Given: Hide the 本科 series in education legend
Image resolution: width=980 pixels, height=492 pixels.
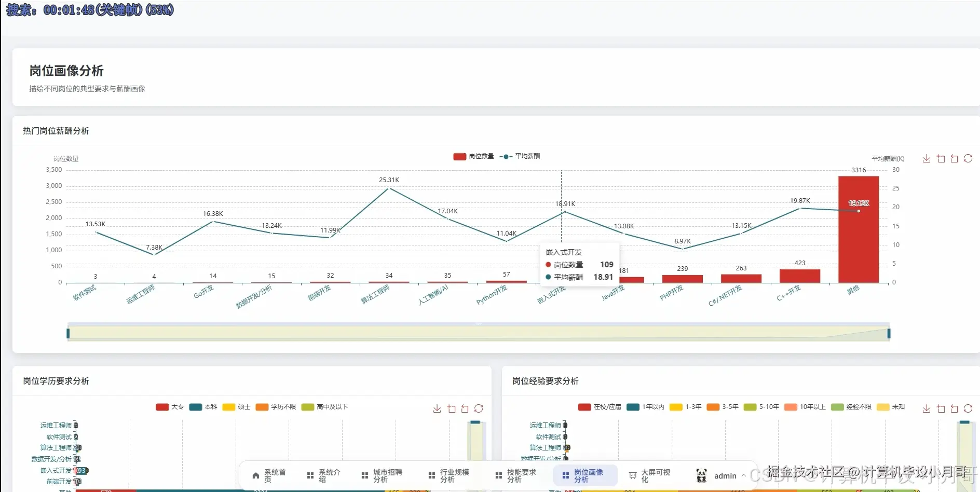Looking at the screenshot, I should (203, 407).
